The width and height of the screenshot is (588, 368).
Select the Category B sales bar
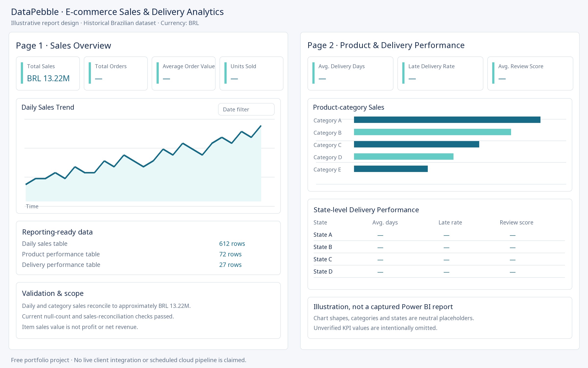point(432,132)
